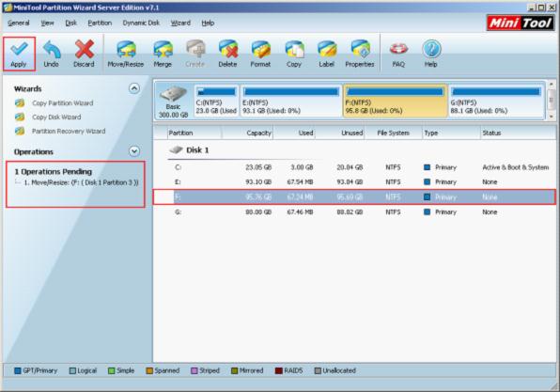
Task: Select the F:(NTFS) block in disk map
Action: click(x=395, y=102)
